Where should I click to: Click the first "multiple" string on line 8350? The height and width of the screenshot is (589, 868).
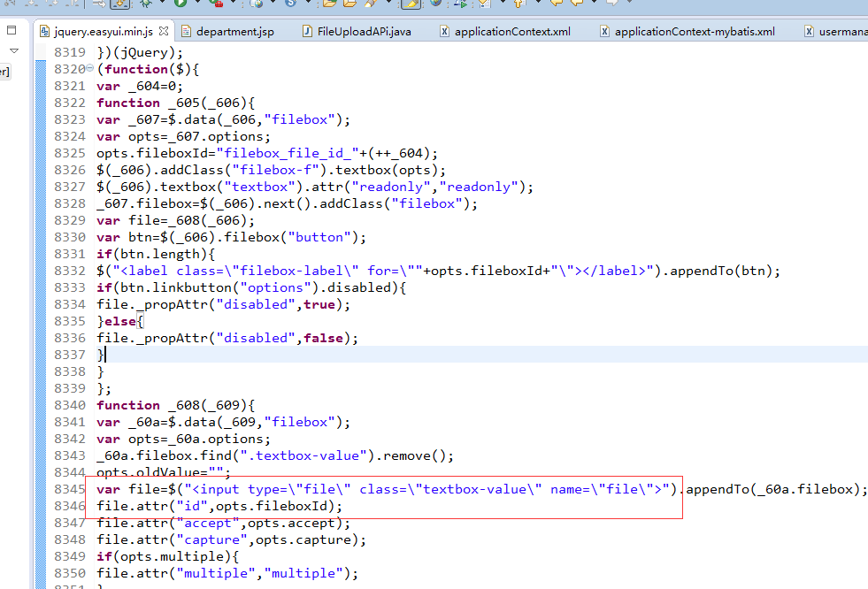pos(216,573)
